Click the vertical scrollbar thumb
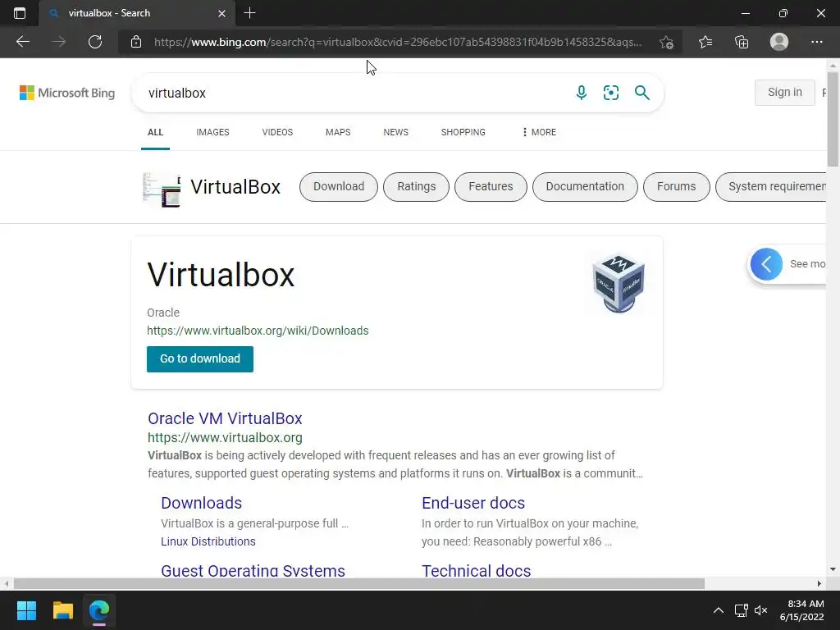This screenshot has height=630, width=840. click(x=833, y=118)
